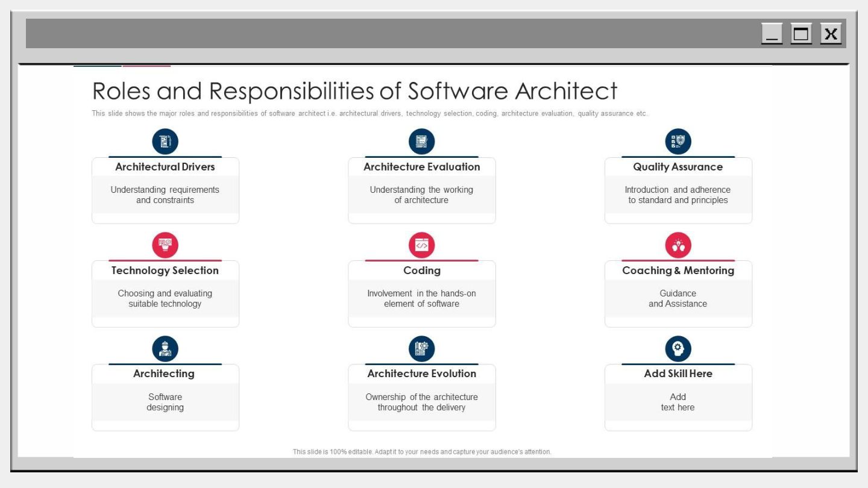Select the Coding heading

[x=422, y=271]
